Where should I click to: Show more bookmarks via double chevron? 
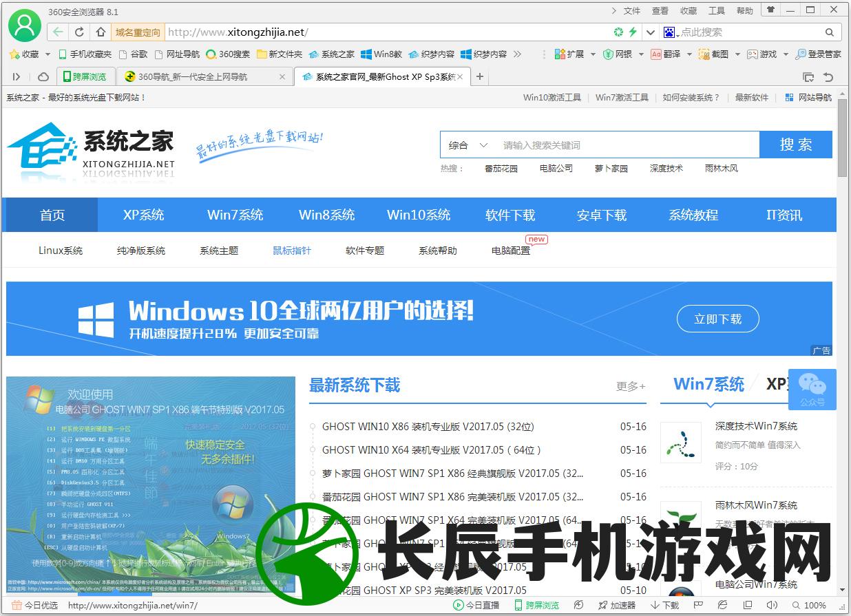(518, 54)
